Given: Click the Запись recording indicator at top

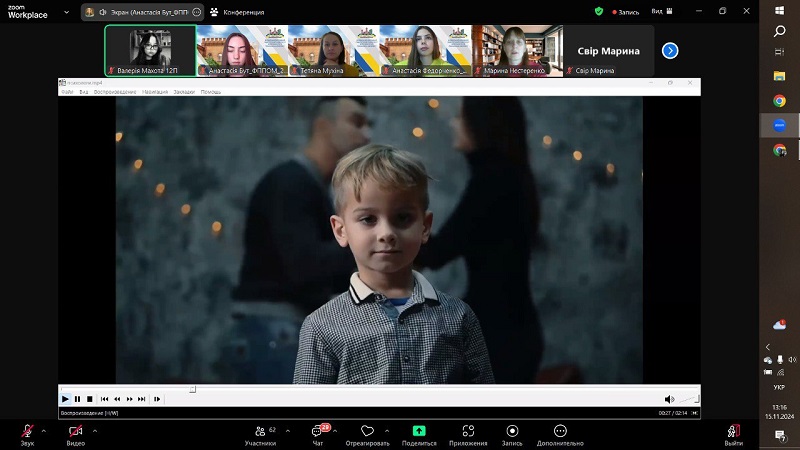Looking at the screenshot, I should pos(626,12).
